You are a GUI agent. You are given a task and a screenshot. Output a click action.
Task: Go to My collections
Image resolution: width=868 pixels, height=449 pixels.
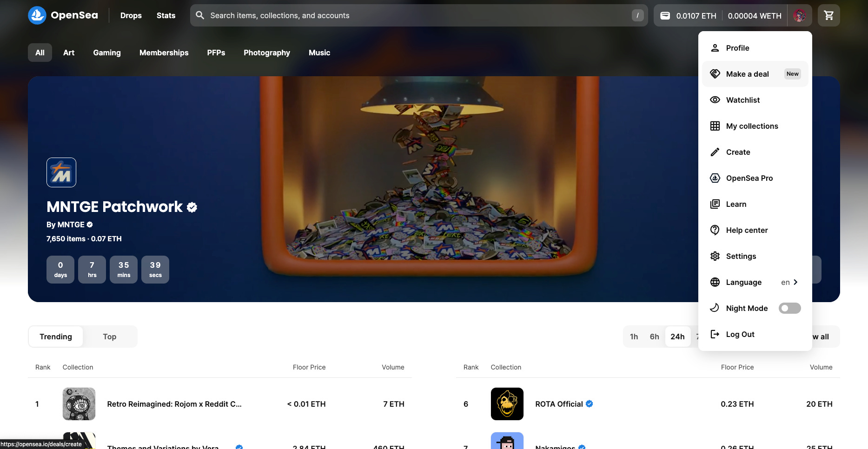[755, 126]
